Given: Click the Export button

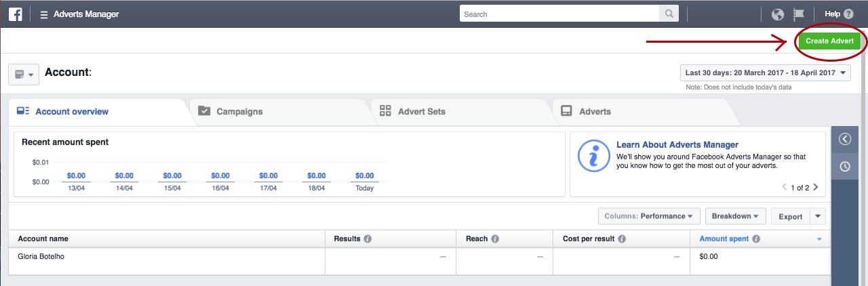Looking at the screenshot, I should pos(791,216).
